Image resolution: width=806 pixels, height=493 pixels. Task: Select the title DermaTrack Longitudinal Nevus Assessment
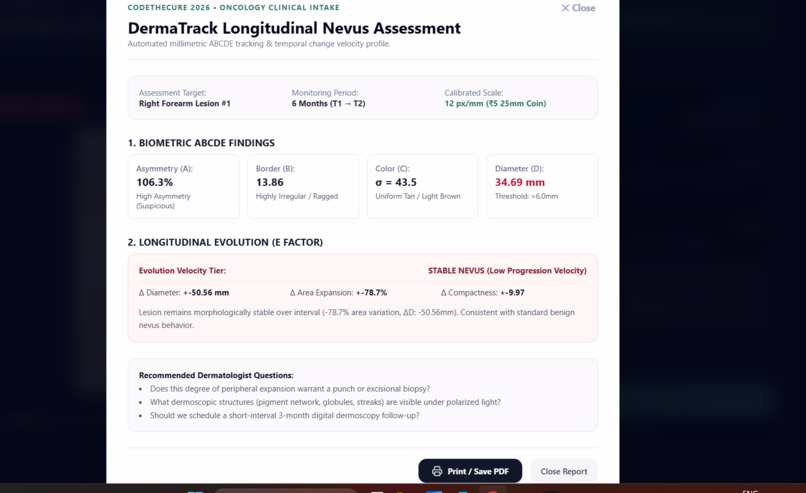point(294,28)
